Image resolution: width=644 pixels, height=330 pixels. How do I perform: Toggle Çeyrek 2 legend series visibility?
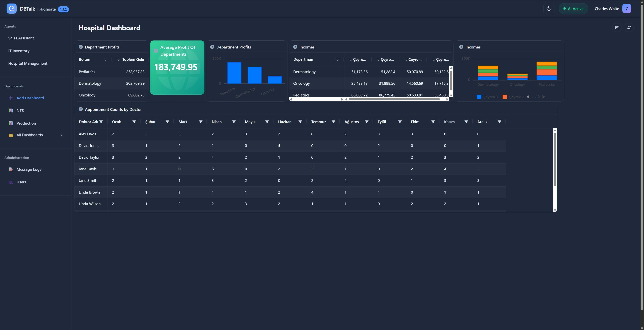(x=513, y=97)
